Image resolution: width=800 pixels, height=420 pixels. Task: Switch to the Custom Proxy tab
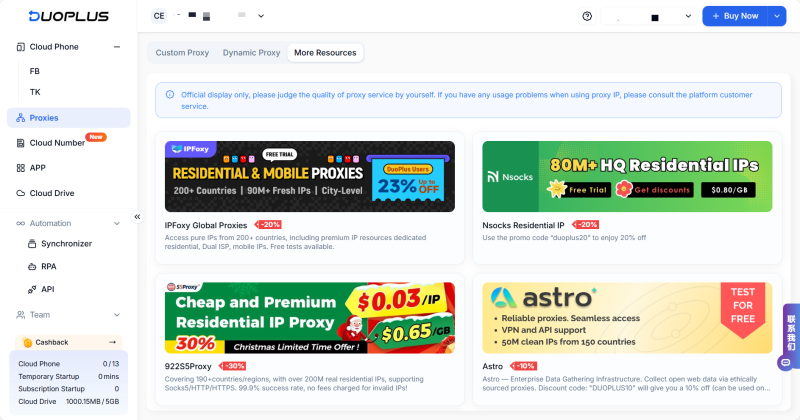tap(184, 52)
